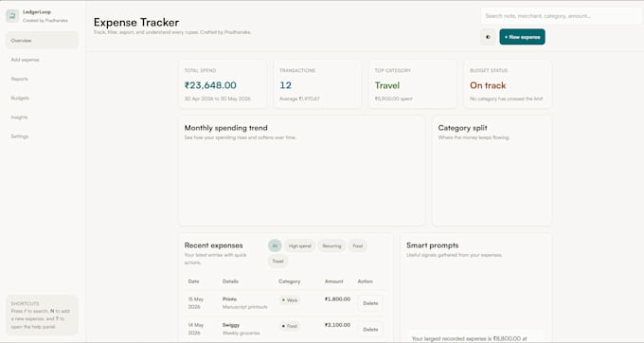The image size is (644, 343).
Task: Select the High spend filter chip
Action: (x=299, y=245)
